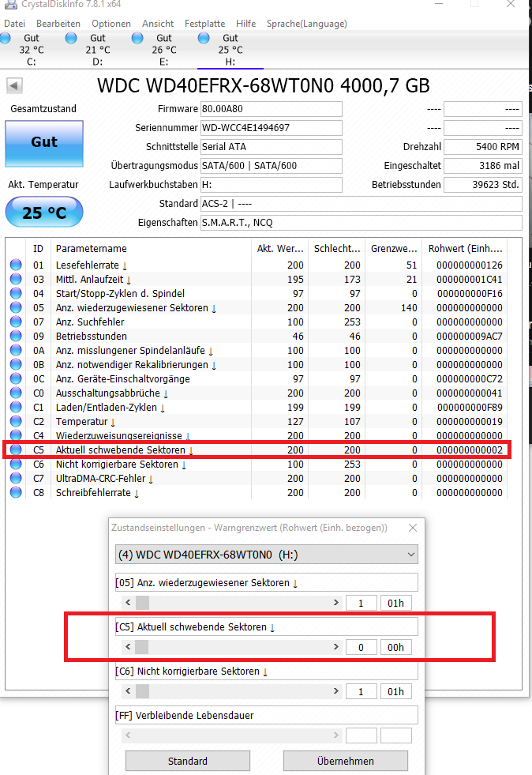Click status orb of Ausschaltungsabbrüche row
The width and height of the screenshot is (532, 775).
click(16, 393)
